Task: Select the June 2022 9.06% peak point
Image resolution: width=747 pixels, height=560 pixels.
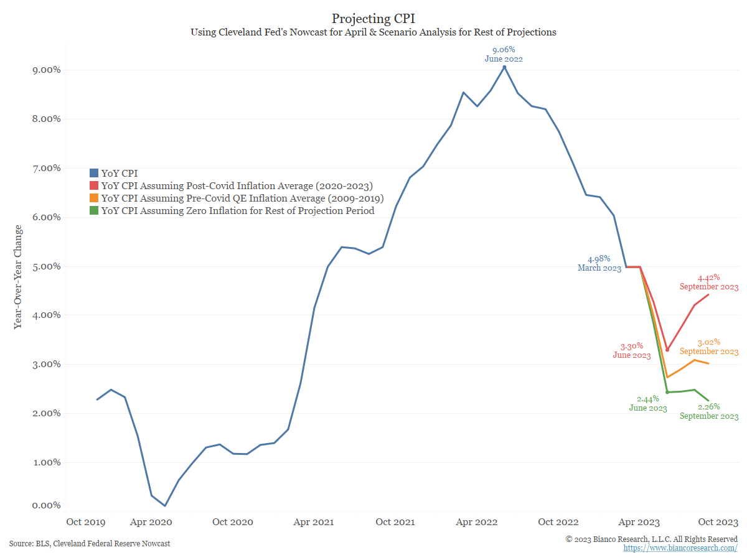Action: [504, 67]
